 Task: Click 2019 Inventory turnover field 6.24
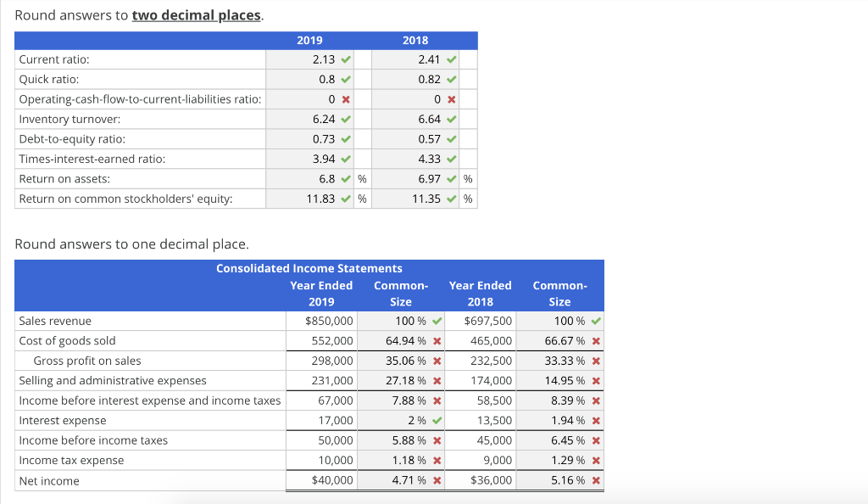(310, 119)
